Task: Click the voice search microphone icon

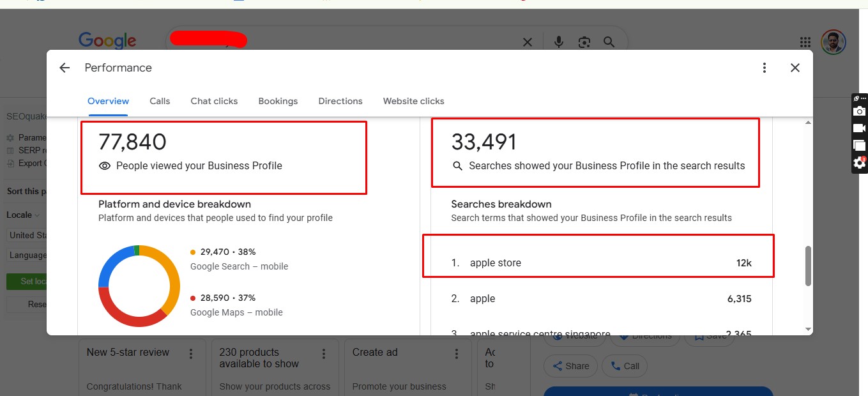Action: click(x=559, y=42)
